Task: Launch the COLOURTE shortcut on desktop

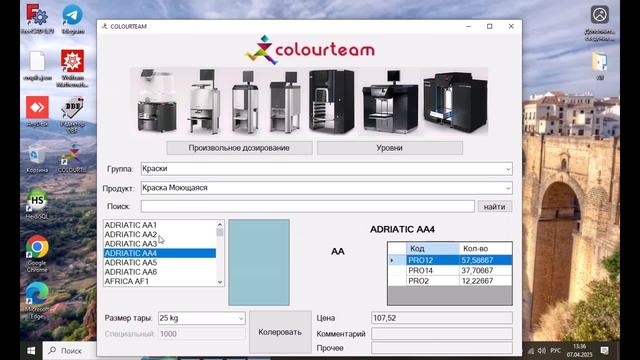Action: point(72,159)
